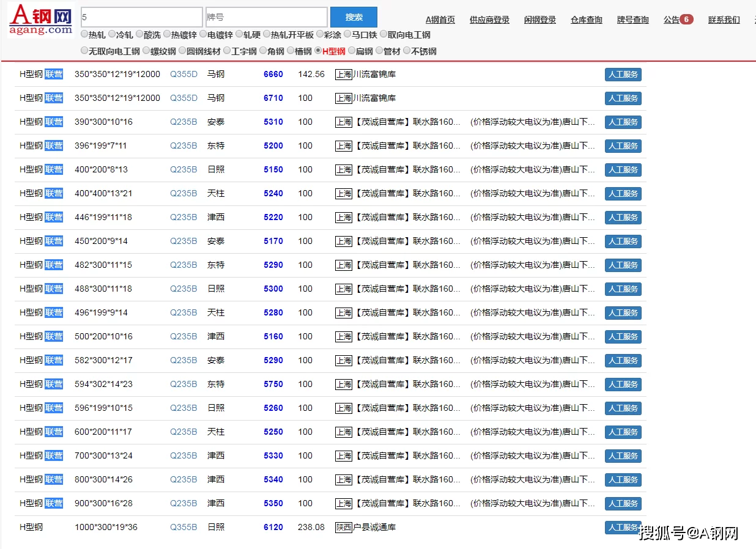Open 供应商登录 in the top navigation
This screenshot has height=549, width=756.
[489, 20]
